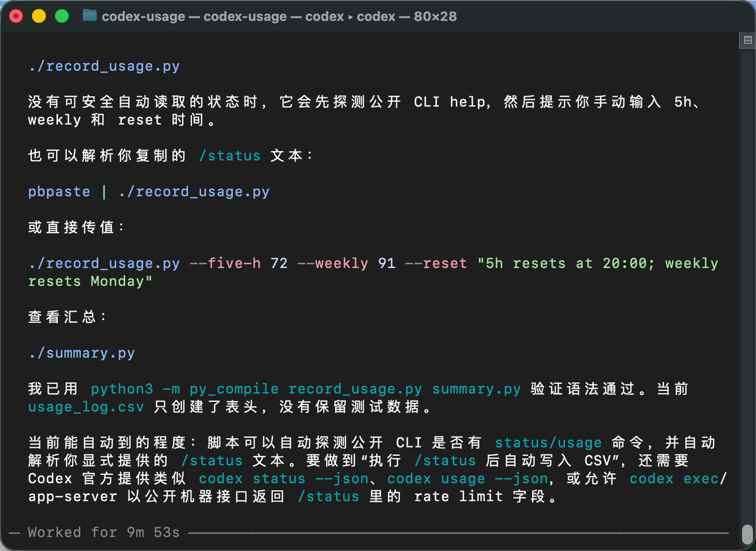Click the value "72" after --five-h
756x551 pixels.
pyautogui.click(x=279, y=263)
